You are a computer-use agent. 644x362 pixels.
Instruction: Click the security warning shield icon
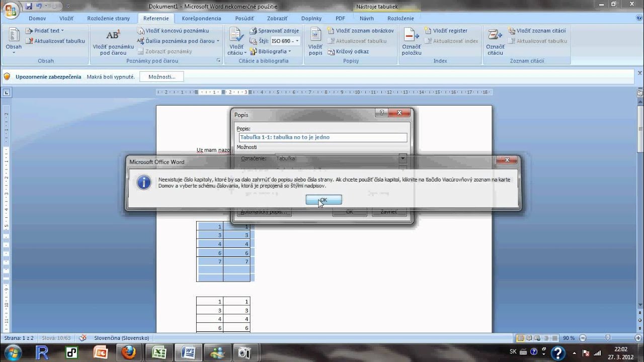[7, 76]
